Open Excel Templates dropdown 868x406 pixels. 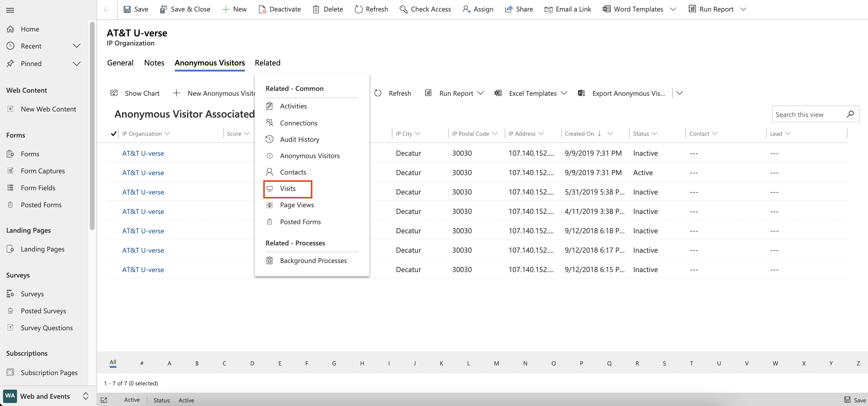click(x=564, y=93)
